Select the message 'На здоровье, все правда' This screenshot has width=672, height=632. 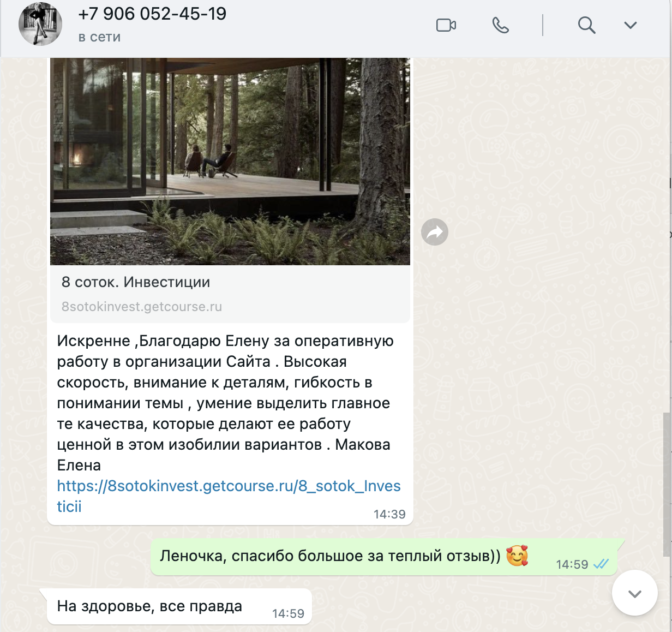(149, 606)
